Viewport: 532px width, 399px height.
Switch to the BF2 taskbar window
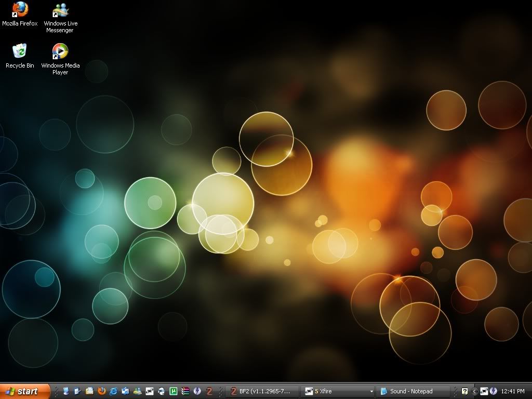coord(262,391)
